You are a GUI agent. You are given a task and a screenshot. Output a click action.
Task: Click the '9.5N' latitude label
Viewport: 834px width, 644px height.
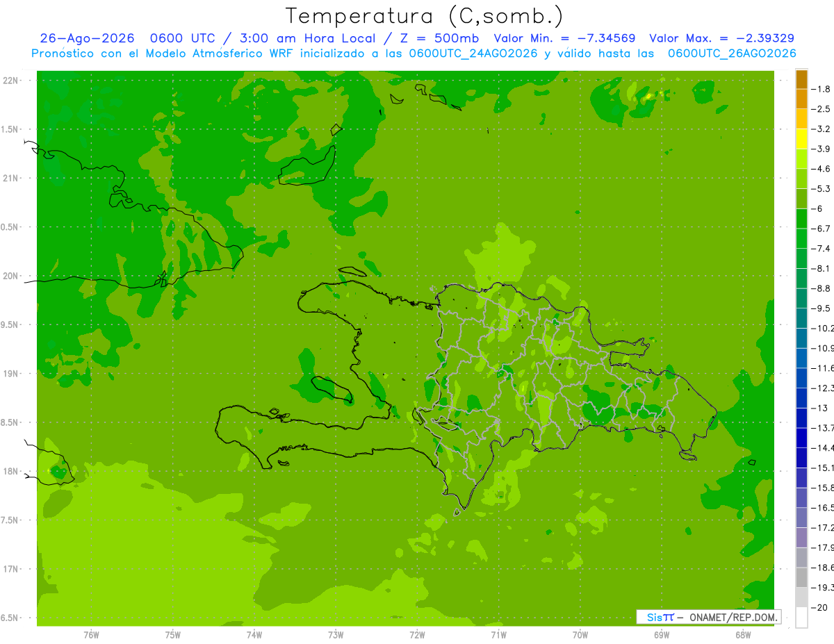tap(10, 325)
